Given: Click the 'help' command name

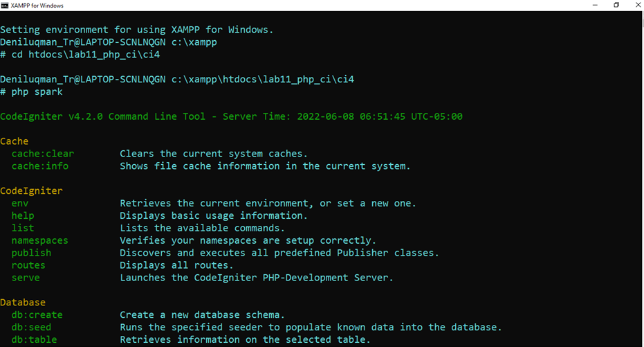Looking at the screenshot, I should click(23, 215).
